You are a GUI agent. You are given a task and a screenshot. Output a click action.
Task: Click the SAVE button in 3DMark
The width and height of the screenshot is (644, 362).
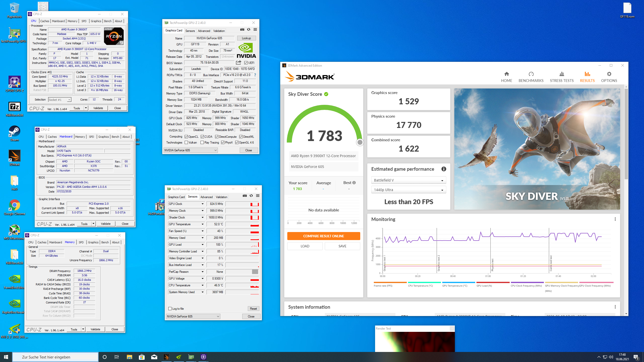click(x=342, y=246)
